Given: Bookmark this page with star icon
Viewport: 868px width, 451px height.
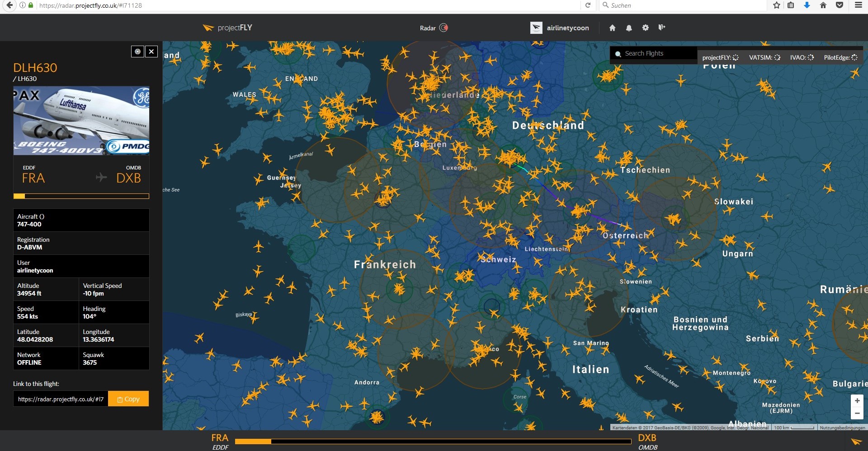Looking at the screenshot, I should click(x=777, y=5).
